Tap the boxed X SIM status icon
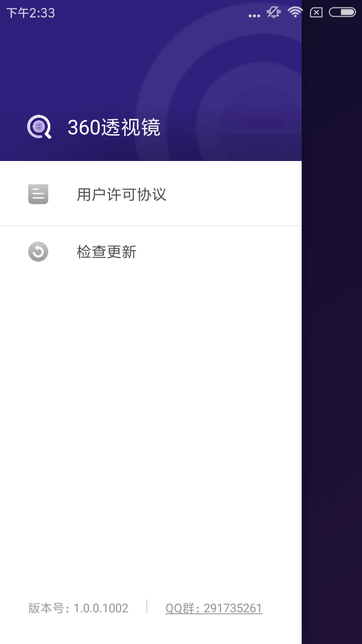This screenshot has height=644, width=362. coord(316,13)
